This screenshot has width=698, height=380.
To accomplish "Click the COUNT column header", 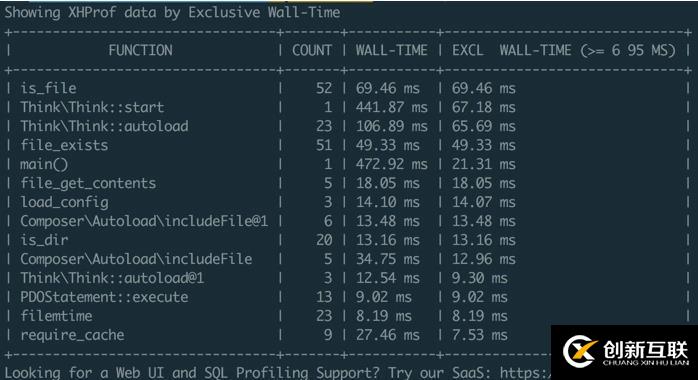I will [312, 50].
